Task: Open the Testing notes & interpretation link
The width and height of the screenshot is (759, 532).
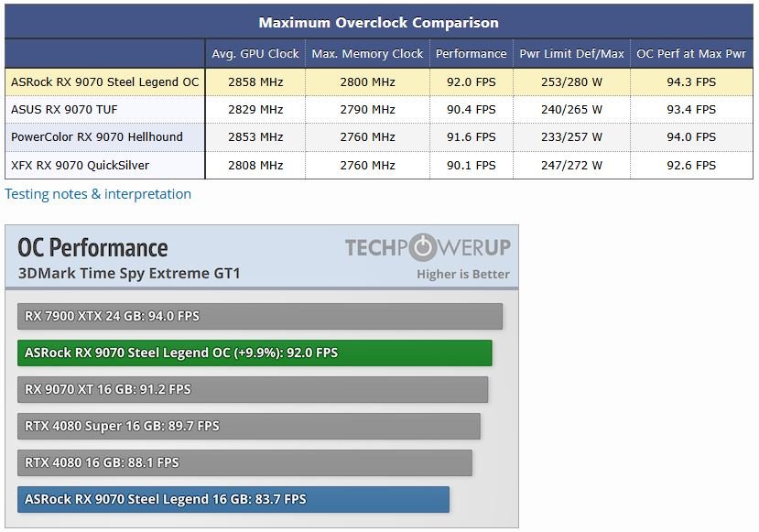Action: click(98, 194)
